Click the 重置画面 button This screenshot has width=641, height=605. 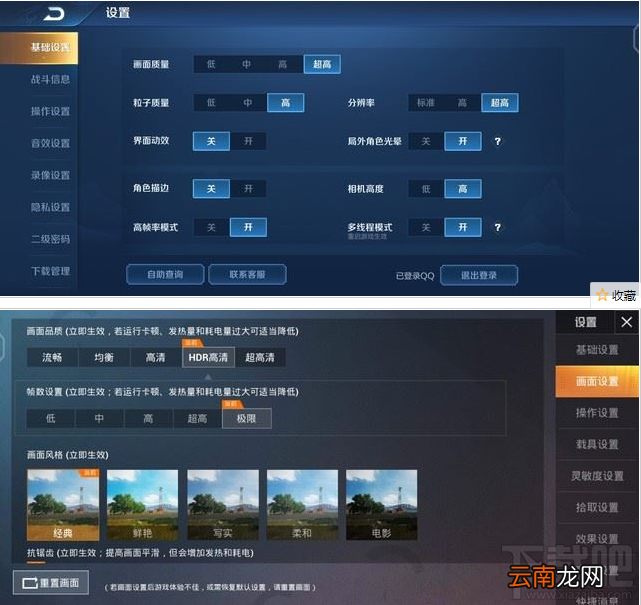point(51,583)
